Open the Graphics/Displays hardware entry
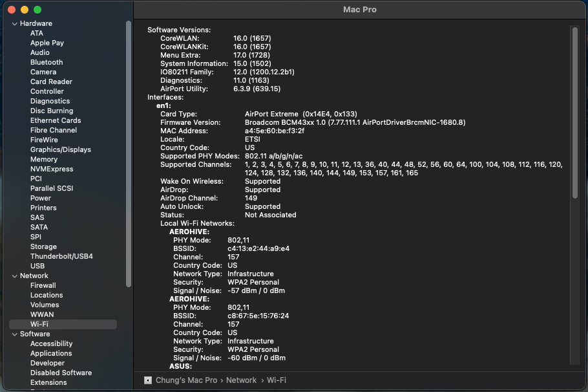Image resolution: width=588 pixels, height=392 pixels. click(x=61, y=149)
